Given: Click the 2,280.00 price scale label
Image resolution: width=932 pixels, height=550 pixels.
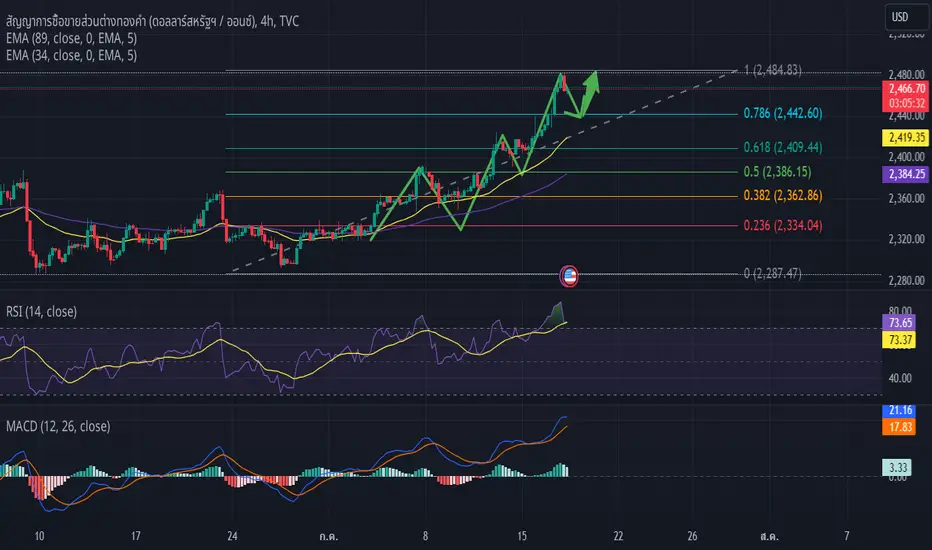Looking at the screenshot, I should point(906,280).
